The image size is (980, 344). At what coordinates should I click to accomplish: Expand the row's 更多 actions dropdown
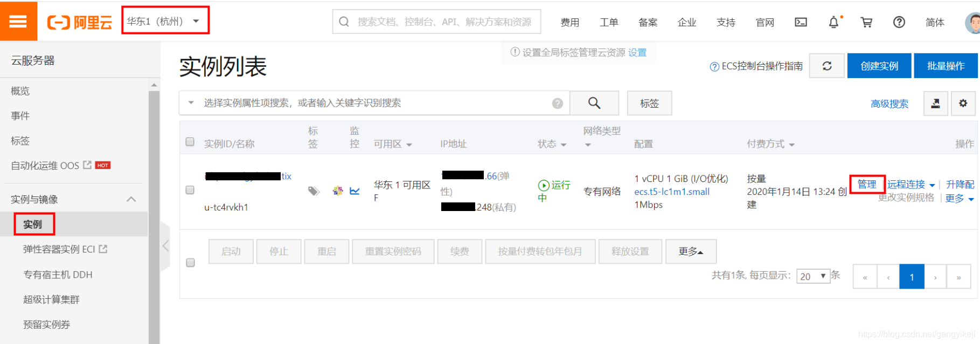[x=960, y=199]
